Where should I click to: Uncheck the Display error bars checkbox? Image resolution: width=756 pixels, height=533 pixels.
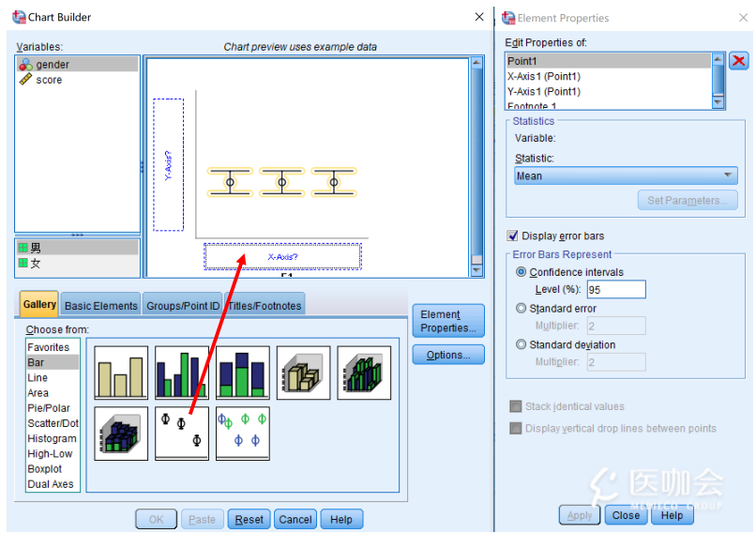pos(513,236)
